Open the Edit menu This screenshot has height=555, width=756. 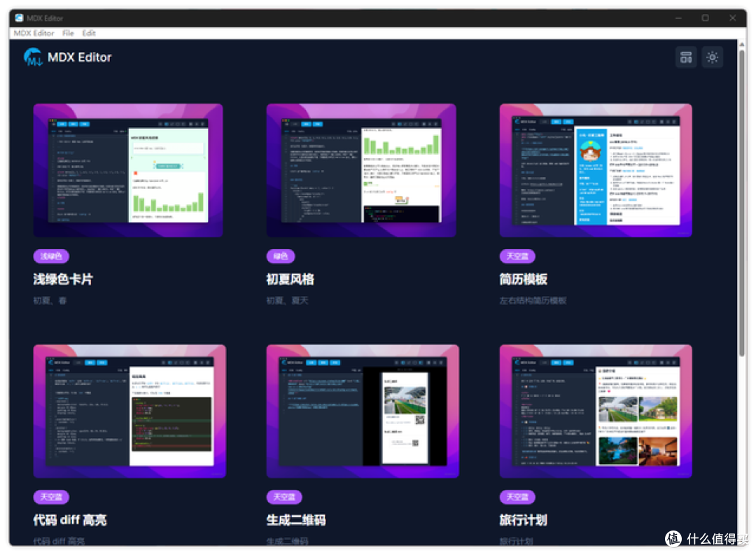tap(89, 33)
